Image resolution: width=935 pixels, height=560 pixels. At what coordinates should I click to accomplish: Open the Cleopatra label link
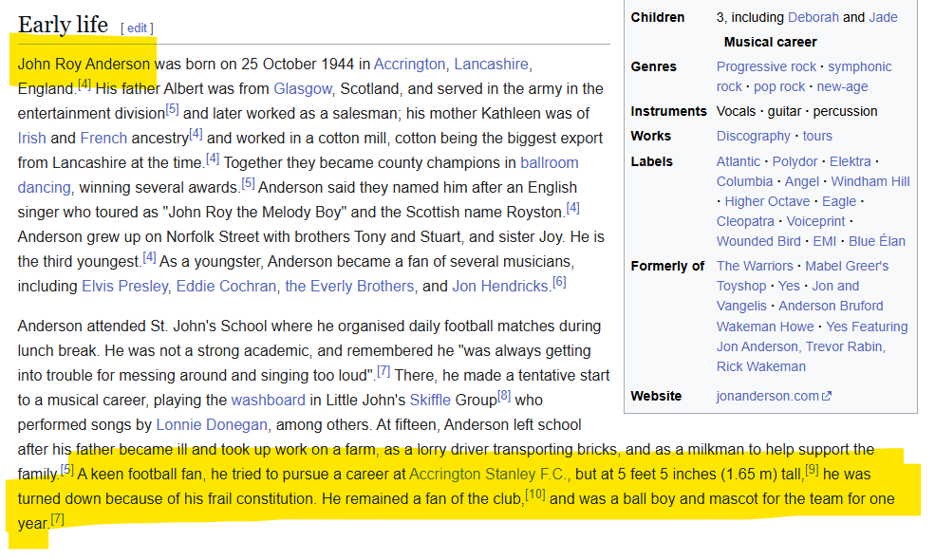(745, 221)
